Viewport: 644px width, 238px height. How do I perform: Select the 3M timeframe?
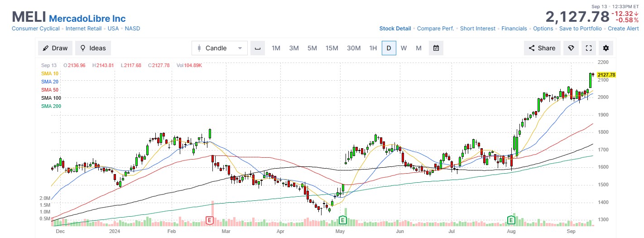pyautogui.click(x=294, y=48)
